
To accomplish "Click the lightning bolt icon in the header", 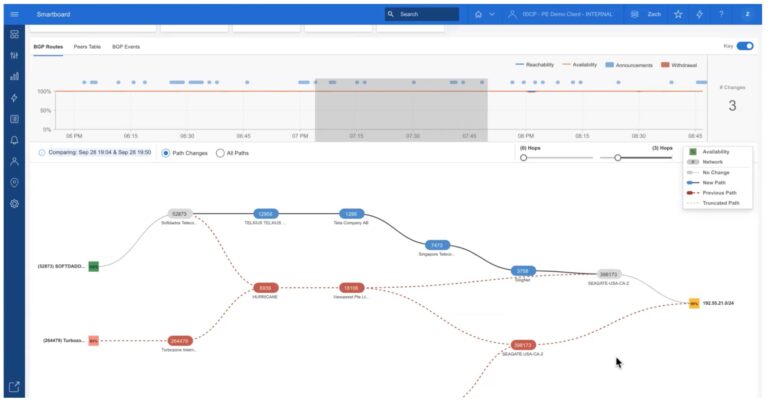I will [699, 14].
